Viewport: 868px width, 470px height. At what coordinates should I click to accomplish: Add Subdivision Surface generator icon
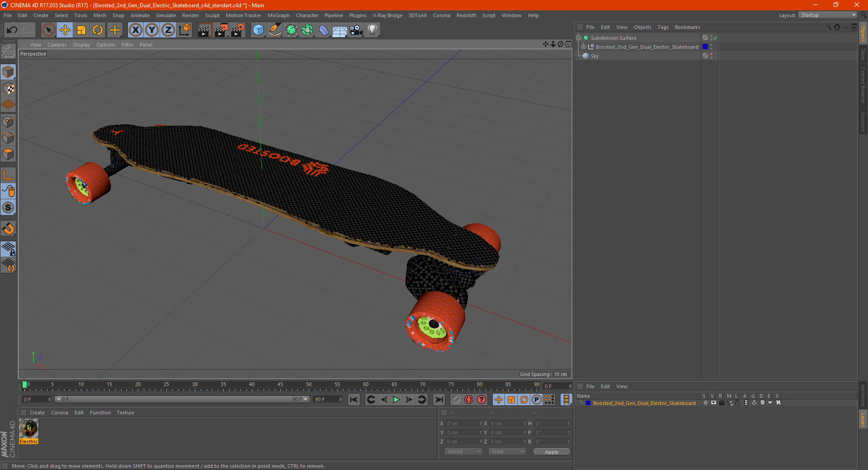click(x=291, y=30)
